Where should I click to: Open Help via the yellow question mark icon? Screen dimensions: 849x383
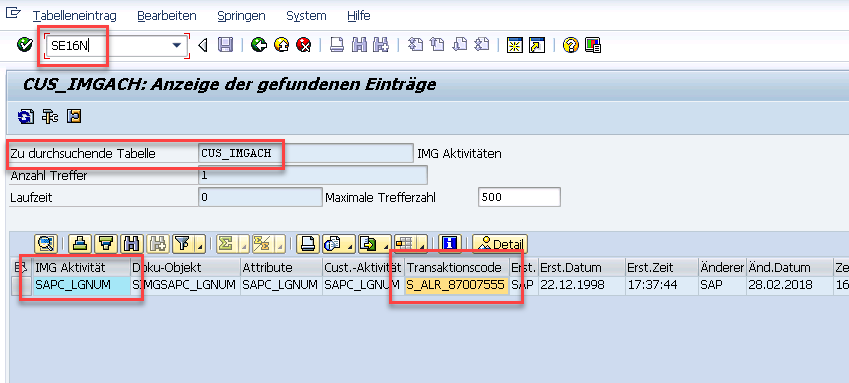571,45
